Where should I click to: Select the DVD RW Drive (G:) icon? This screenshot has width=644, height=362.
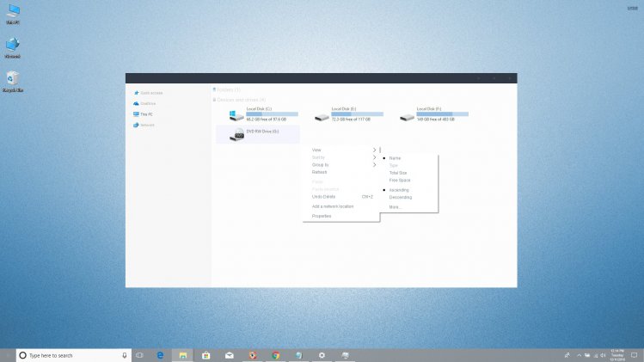(236, 134)
